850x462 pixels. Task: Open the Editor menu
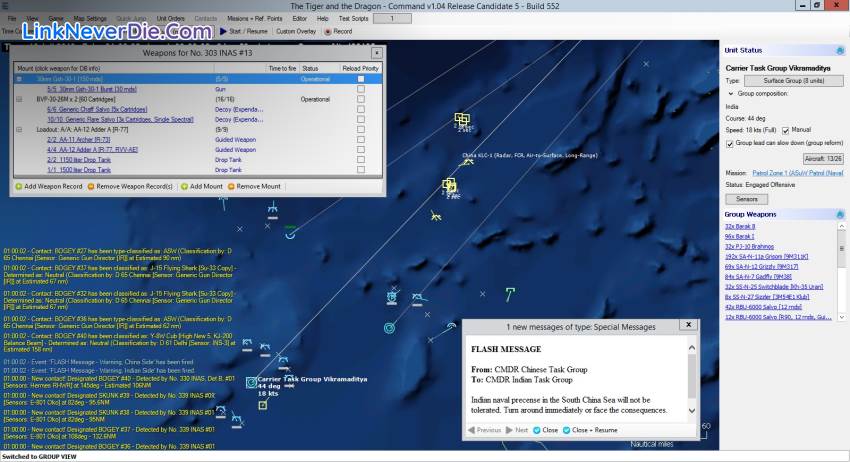[300, 18]
